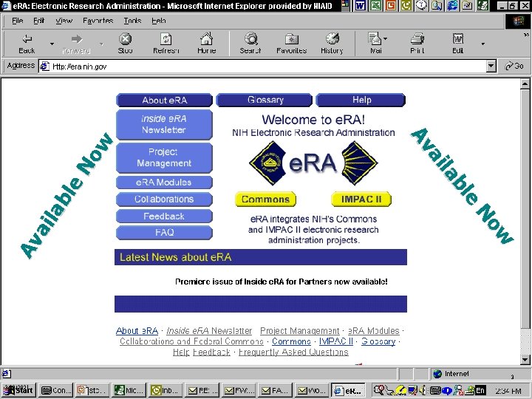The height and width of the screenshot is (399, 532).
Task: Click the FAQ sidebar button
Action: 164,233
